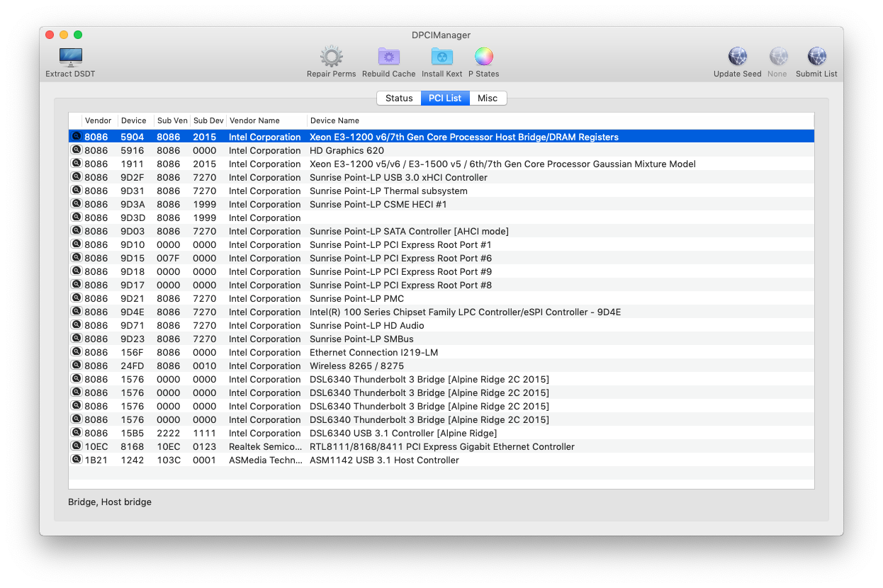Image resolution: width=883 pixels, height=588 pixels.
Task: Click the Update Seed globe icon
Action: click(737, 57)
